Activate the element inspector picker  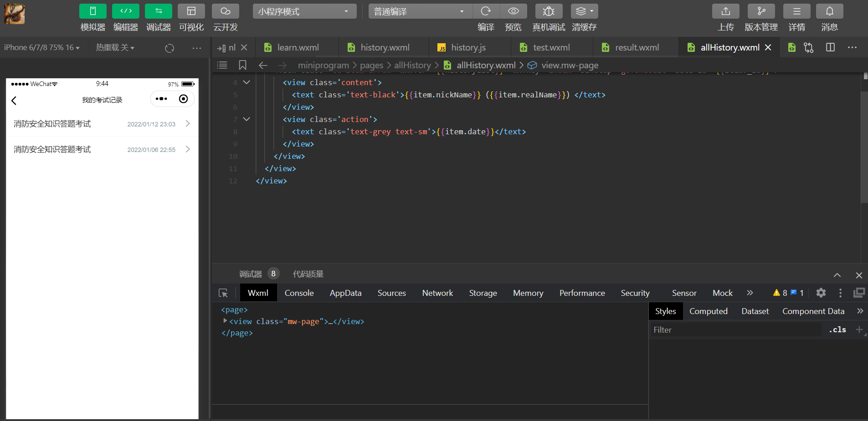pyautogui.click(x=223, y=293)
